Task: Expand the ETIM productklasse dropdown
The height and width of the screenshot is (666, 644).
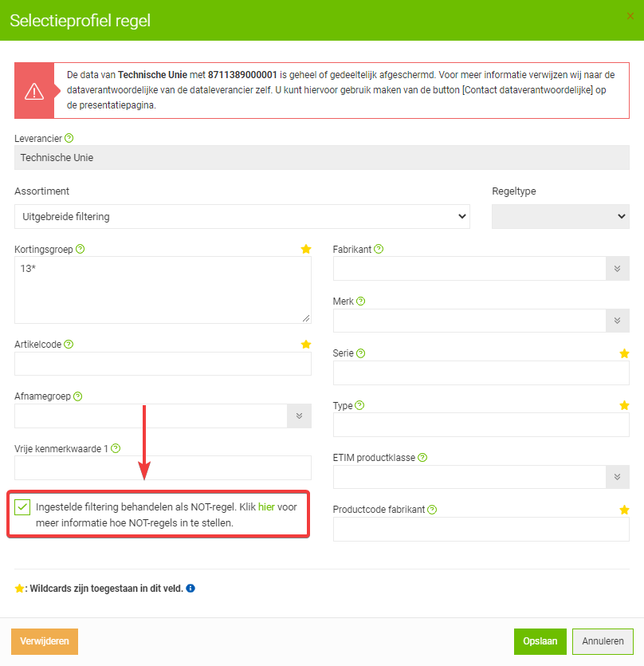Action: (617, 477)
